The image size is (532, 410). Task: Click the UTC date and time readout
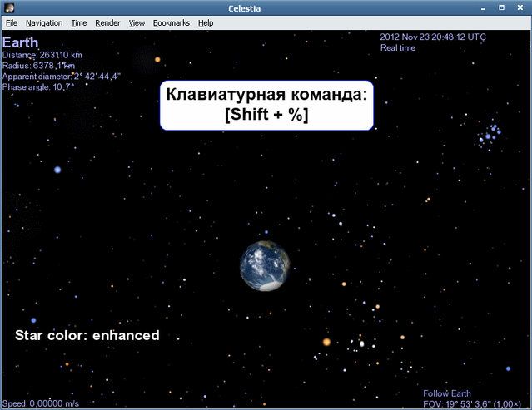433,37
